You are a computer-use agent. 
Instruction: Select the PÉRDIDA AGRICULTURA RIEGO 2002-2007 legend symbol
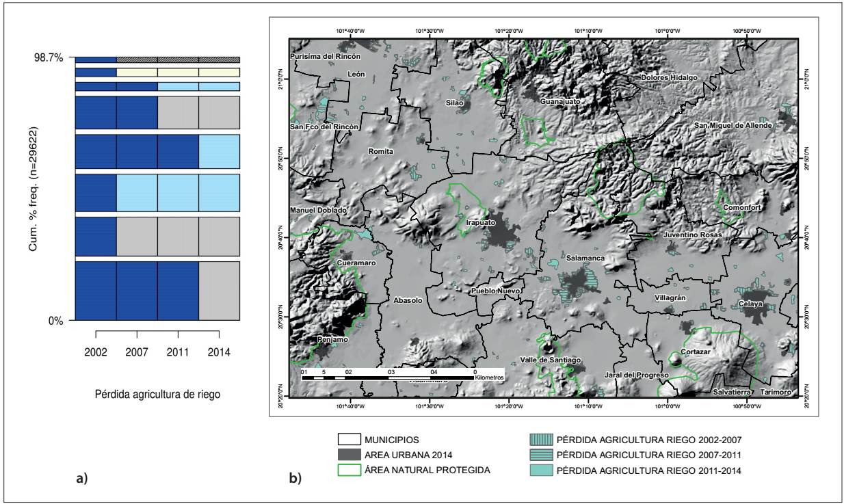[x=540, y=440]
